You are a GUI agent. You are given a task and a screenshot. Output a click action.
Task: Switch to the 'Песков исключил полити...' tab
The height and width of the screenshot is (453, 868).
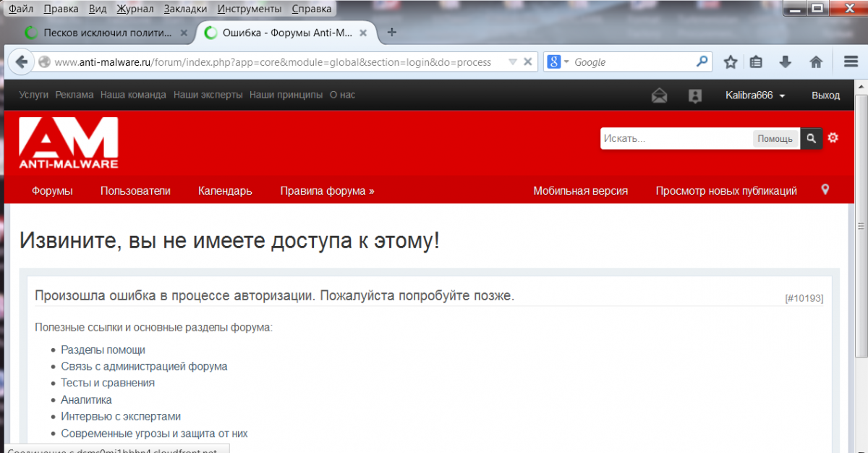(x=106, y=33)
